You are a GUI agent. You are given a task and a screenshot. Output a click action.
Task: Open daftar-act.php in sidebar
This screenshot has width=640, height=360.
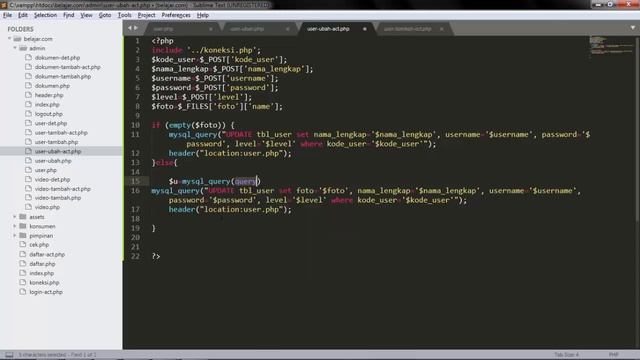pos(47,254)
